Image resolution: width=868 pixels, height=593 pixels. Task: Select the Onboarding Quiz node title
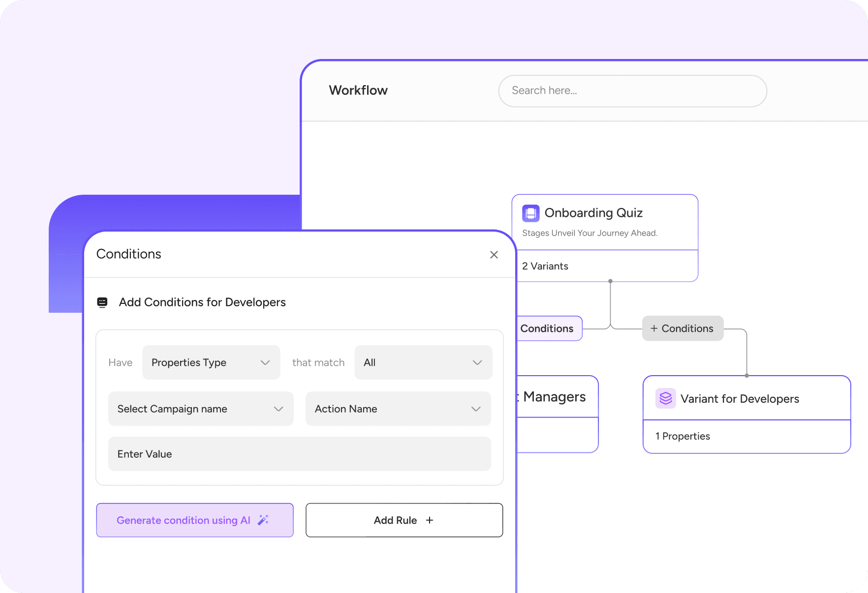(x=593, y=213)
